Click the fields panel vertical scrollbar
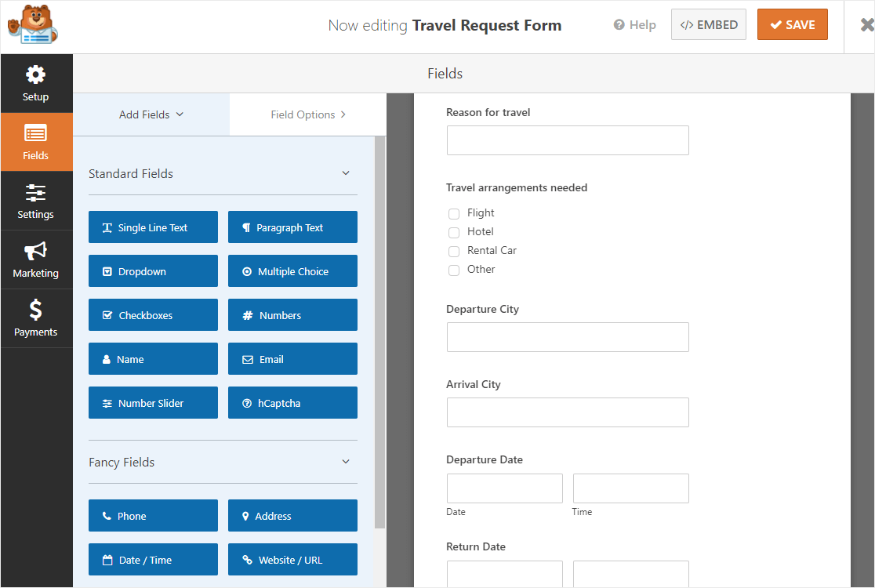Screen dimensions: 875x588 pos(380,332)
